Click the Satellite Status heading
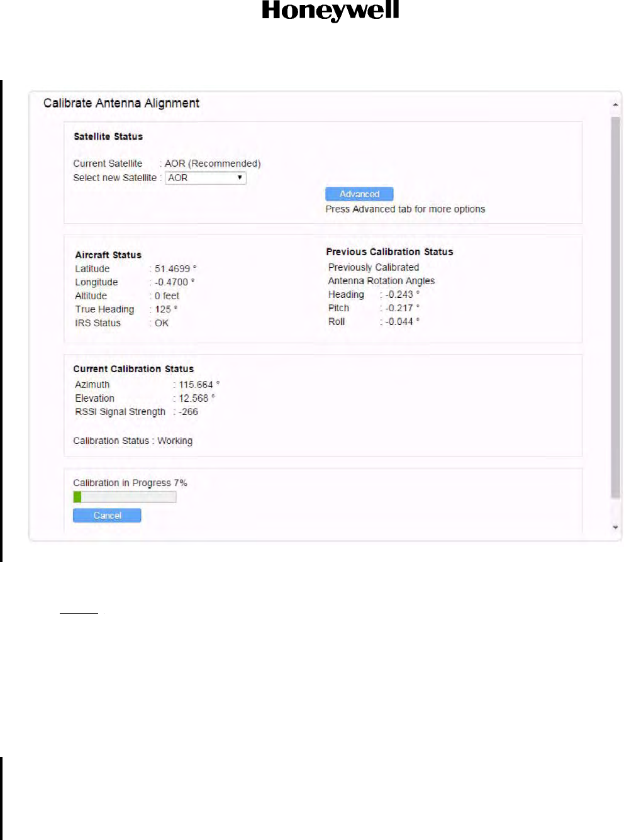 [x=108, y=136]
